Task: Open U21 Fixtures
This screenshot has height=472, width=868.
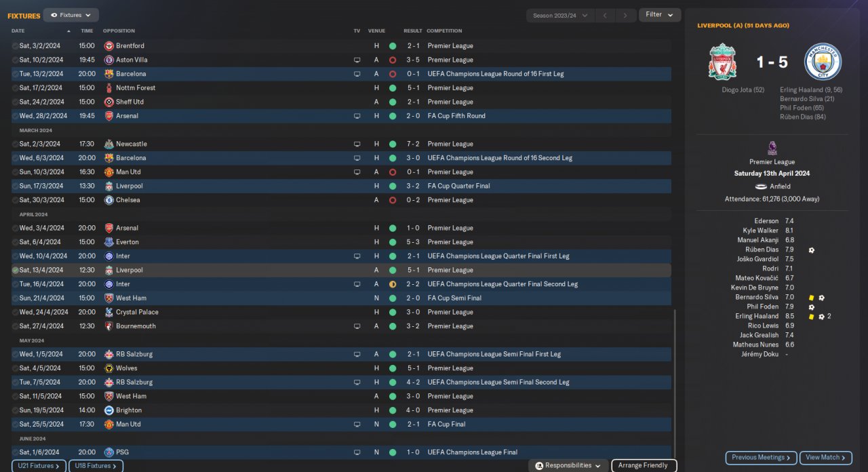Action: (39, 466)
